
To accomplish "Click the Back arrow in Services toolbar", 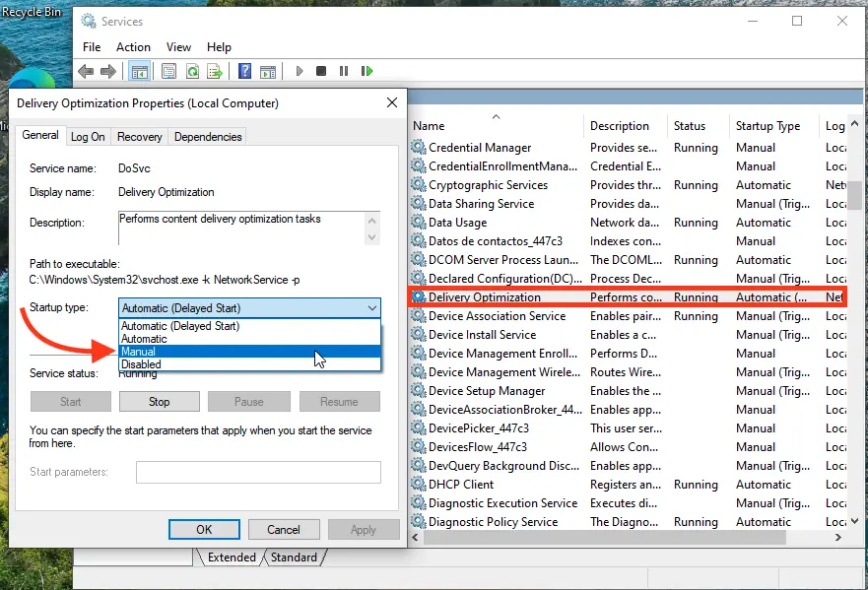I will (x=86, y=71).
